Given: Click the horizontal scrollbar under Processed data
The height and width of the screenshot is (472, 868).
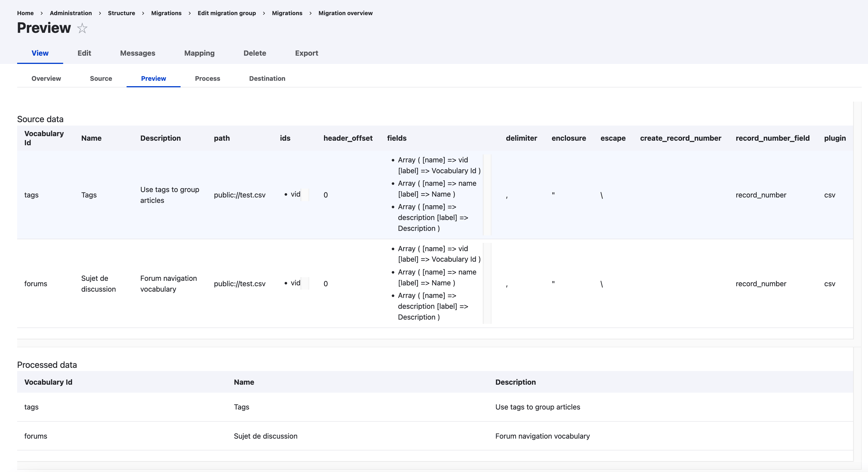Looking at the screenshot, I should click(435, 466).
